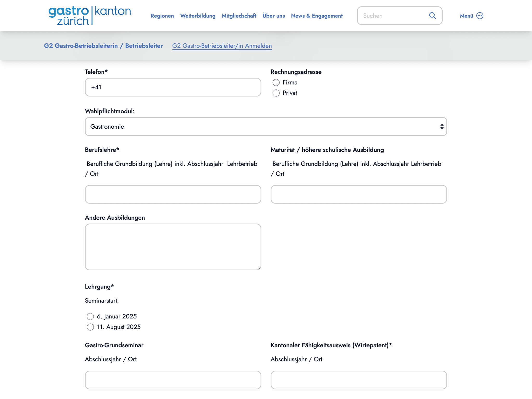Screen dimensions: 532x399
Task: Click the Andere Ausbildungen text area
Action: tap(173, 247)
